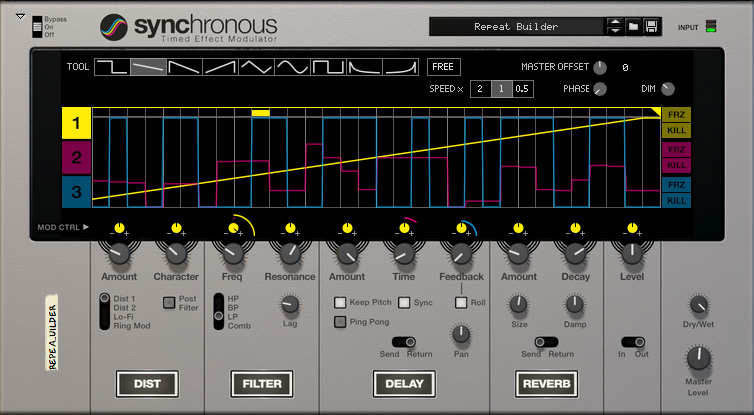Select modulation curve 3 tab
Viewport: 754px width, 415px height.
point(76,191)
